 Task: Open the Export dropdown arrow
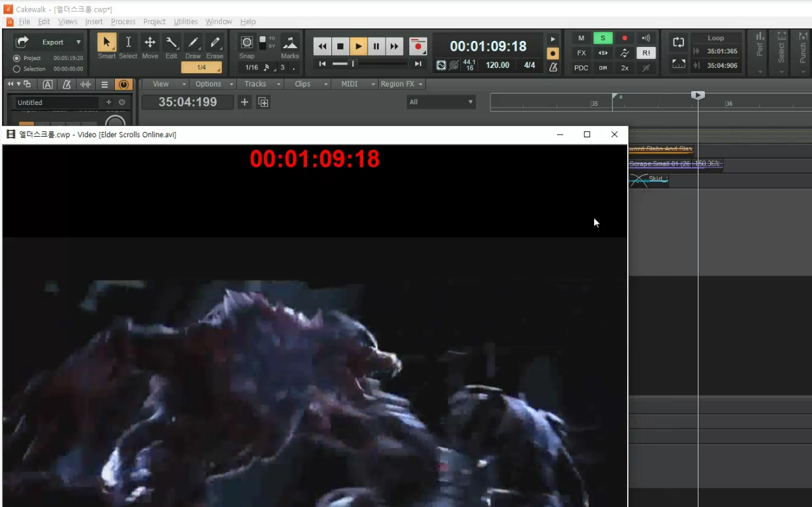[x=79, y=42]
